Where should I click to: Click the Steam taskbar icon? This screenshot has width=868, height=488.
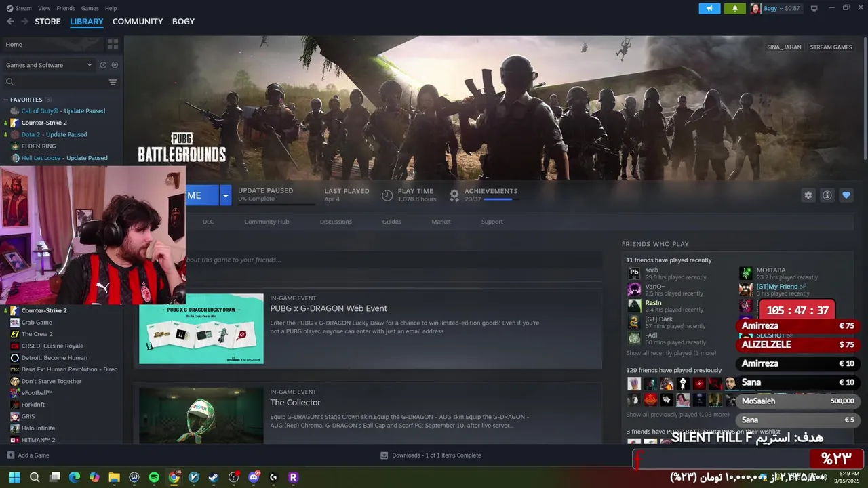click(214, 477)
